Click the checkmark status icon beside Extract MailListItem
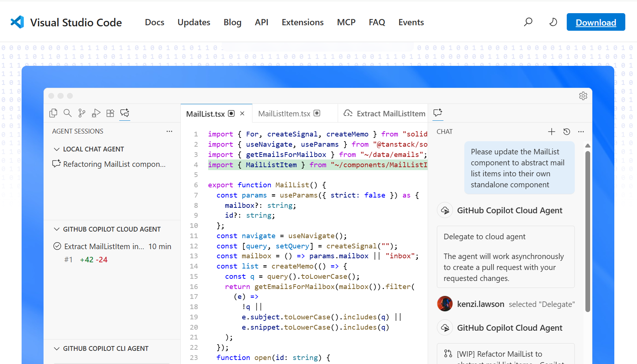The height and width of the screenshot is (364, 637). click(57, 246)
